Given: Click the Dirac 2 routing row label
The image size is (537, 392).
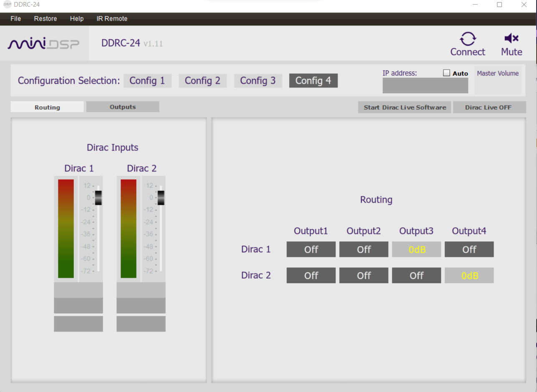Looking at the screenshot, I should [x=256, y=275].
